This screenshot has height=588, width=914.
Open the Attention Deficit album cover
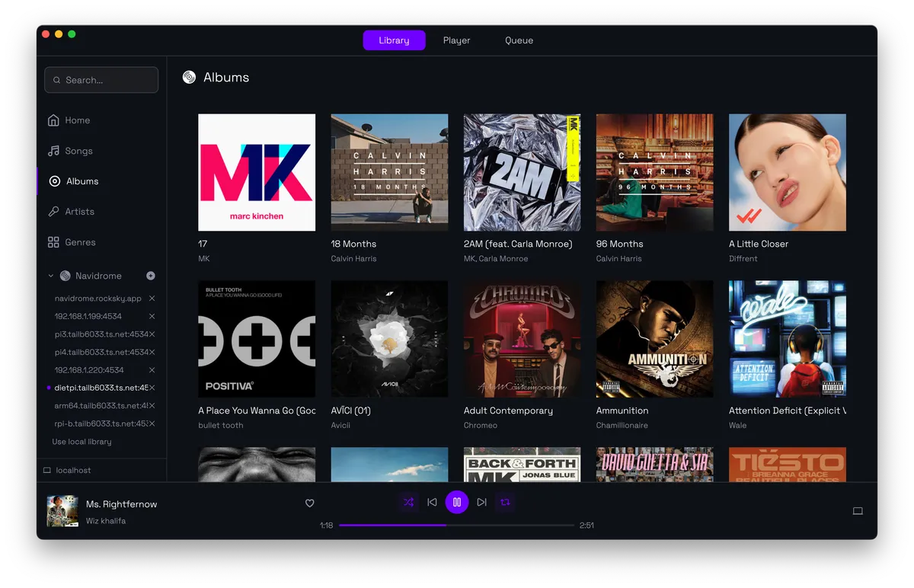pyautogui.click(x=788, y=339)
